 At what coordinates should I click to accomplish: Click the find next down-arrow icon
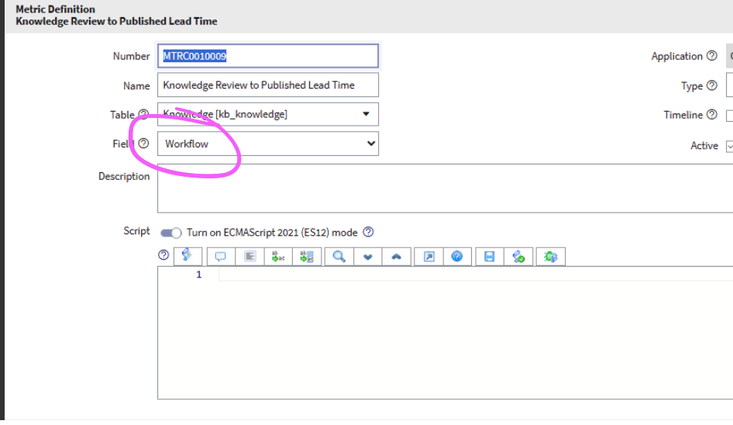tap(367, 256)
